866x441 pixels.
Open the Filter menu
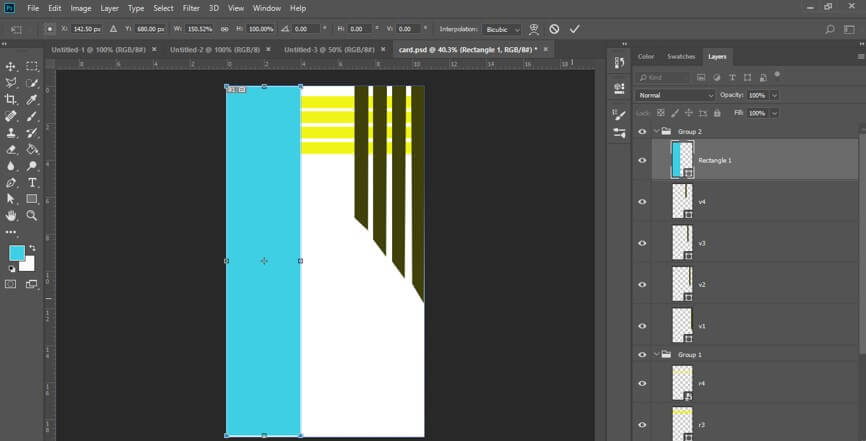pos(191,8)
